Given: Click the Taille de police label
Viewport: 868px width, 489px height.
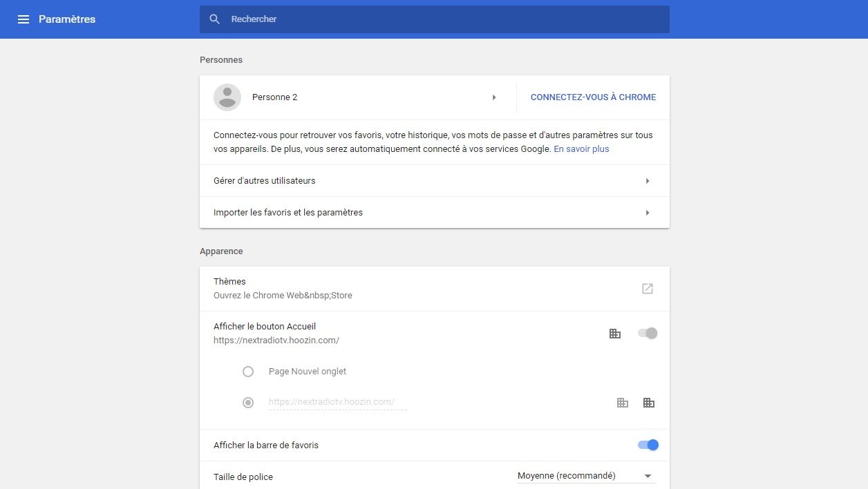Looking at the screenshot, I should tap(243, 477).
